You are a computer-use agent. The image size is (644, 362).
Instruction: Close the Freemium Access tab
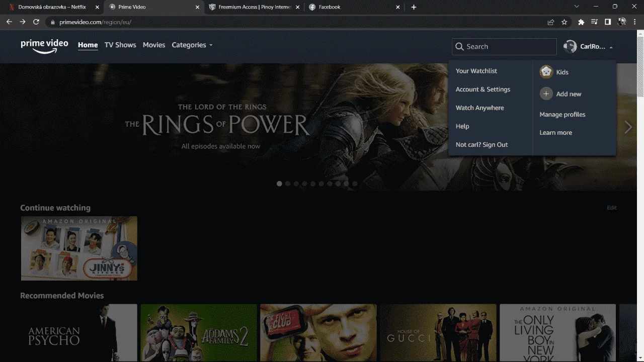click(298, 7)
